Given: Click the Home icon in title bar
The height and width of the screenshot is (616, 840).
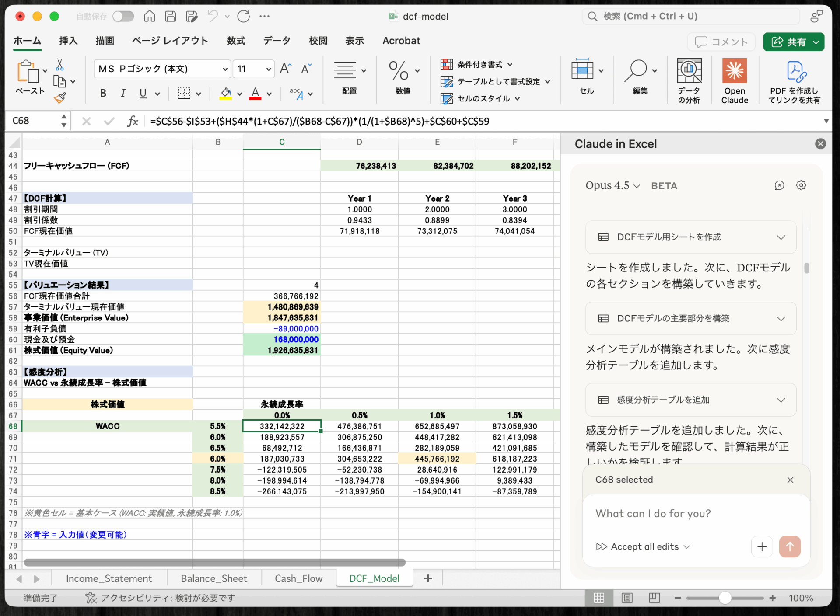Looking at the screenshot, I should point(150,17).
